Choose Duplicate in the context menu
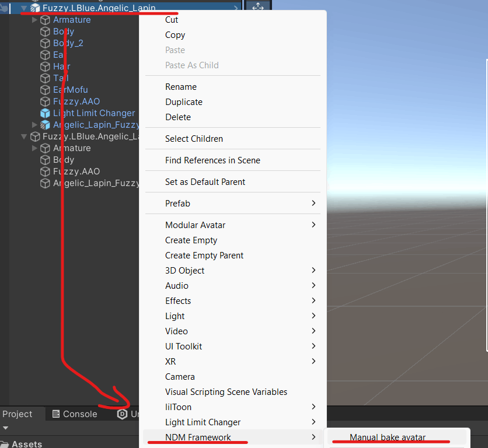Screen dimensions: 488x448 [233, 102]
